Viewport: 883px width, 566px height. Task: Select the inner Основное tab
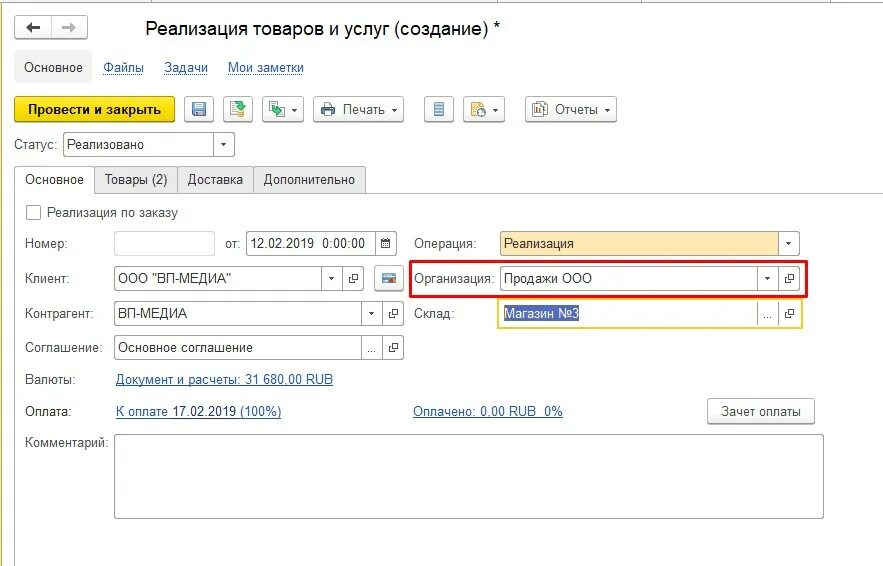click(x=54, y=180)
